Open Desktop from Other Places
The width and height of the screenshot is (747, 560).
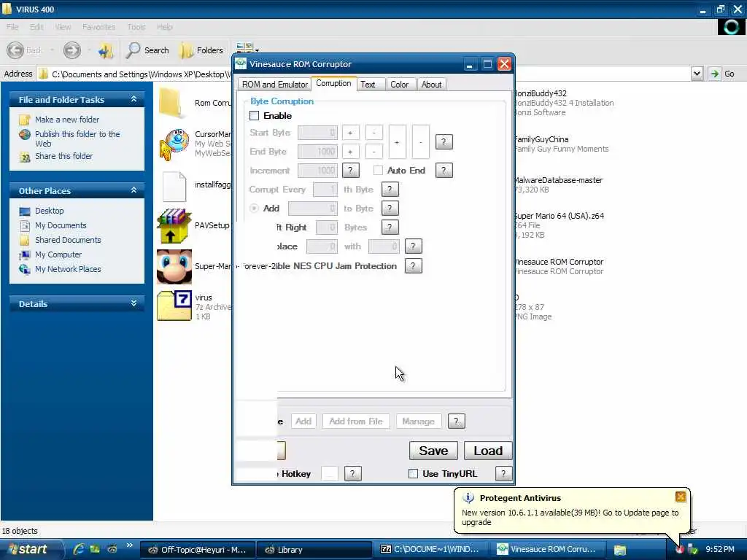pyautogui.click(x=49, y=211)
